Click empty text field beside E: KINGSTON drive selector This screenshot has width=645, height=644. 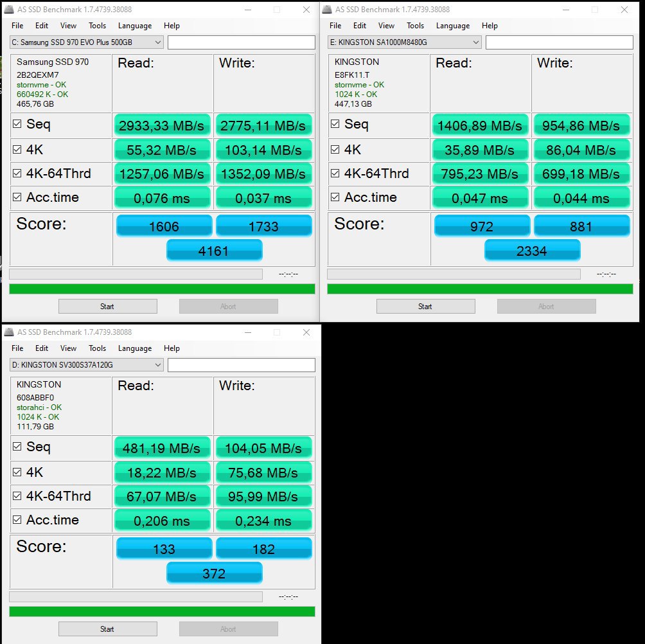560,42
